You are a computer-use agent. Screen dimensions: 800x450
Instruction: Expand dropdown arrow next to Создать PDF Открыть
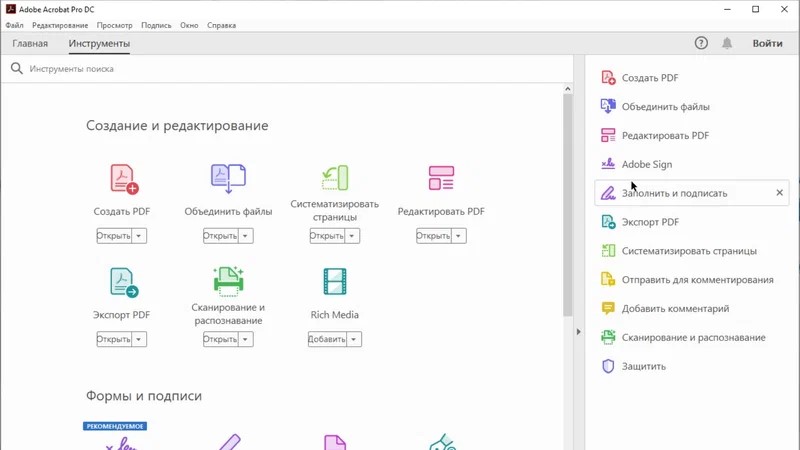(139, 236)
